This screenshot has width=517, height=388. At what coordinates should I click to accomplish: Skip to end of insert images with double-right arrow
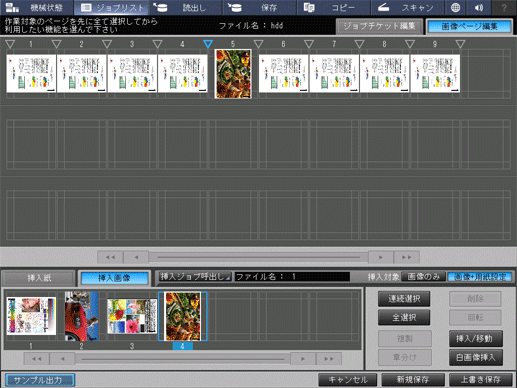tap(329, 359)
